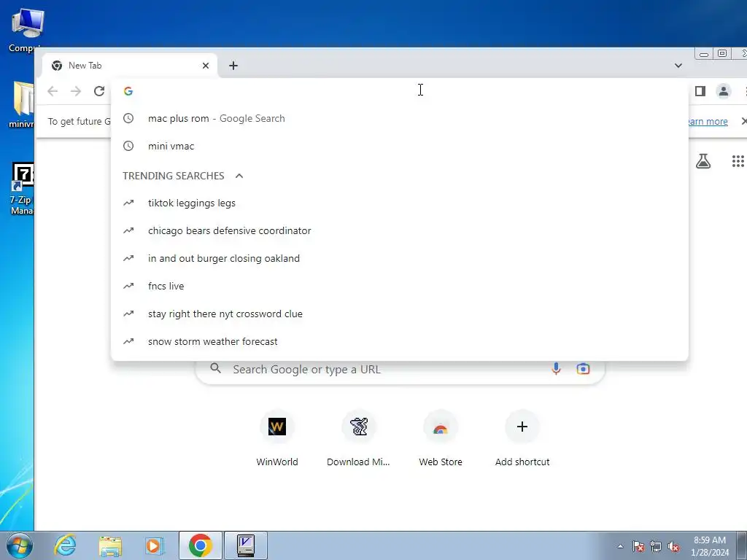This screenshot has width=747, height=560.
Task: Open the clock showing 8:59 AM
Action: [x=710, y=546]
